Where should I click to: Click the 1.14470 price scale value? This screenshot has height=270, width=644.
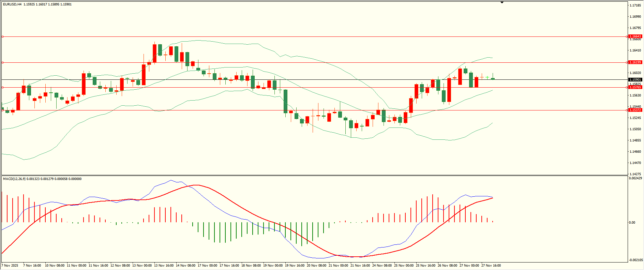[x=635, y=163]
